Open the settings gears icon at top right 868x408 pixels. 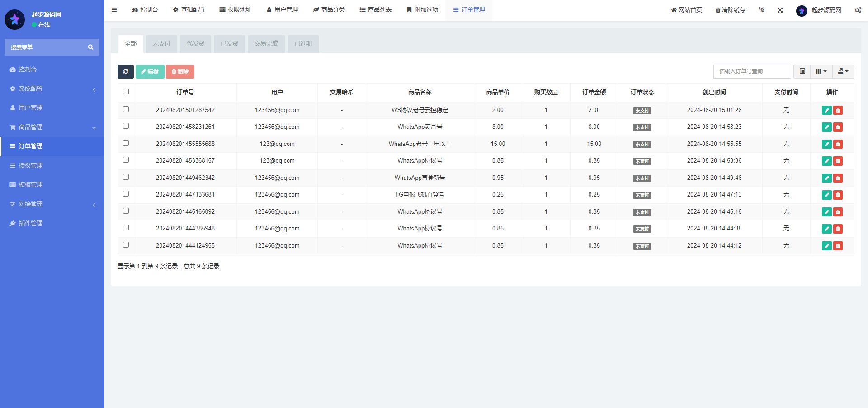tap(858, 10)
